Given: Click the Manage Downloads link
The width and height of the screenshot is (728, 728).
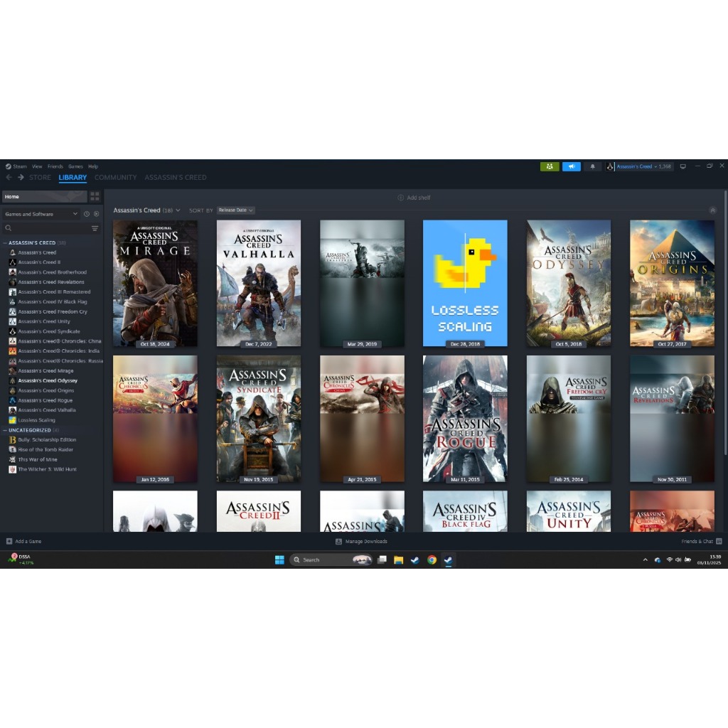Looking at the screenshot, I should 366,541.
